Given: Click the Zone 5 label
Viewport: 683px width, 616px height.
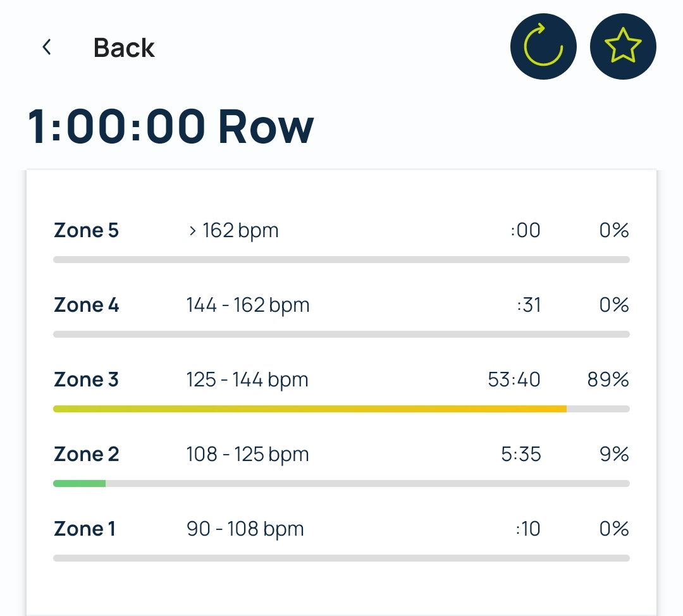Looking at the screenshot, I should (86, 230).
